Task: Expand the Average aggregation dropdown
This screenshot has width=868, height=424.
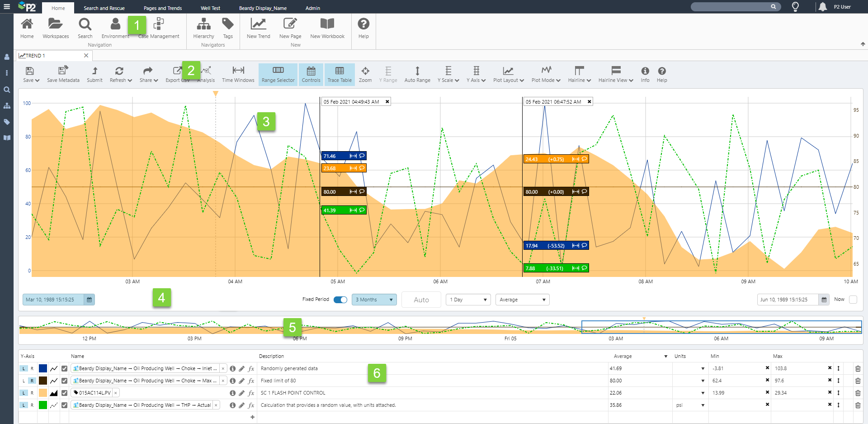Action: click(522, 300)
